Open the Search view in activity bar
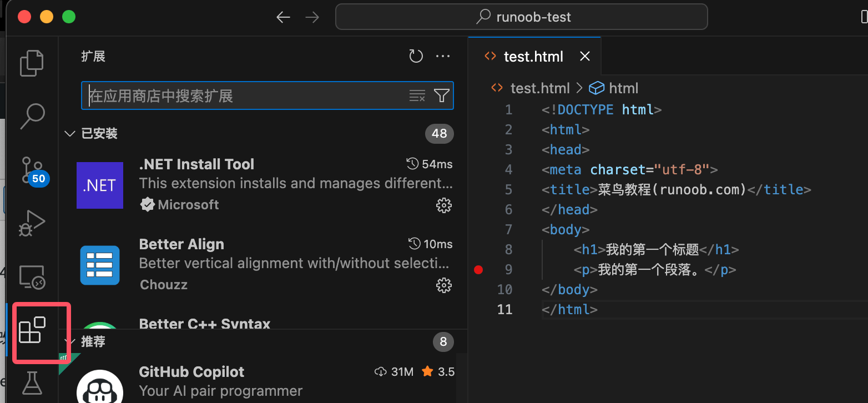The image size is (868, 403). [32, 116]
